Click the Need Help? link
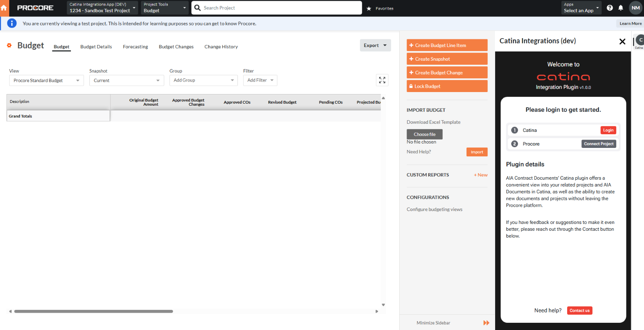 [x=419, y=152]
